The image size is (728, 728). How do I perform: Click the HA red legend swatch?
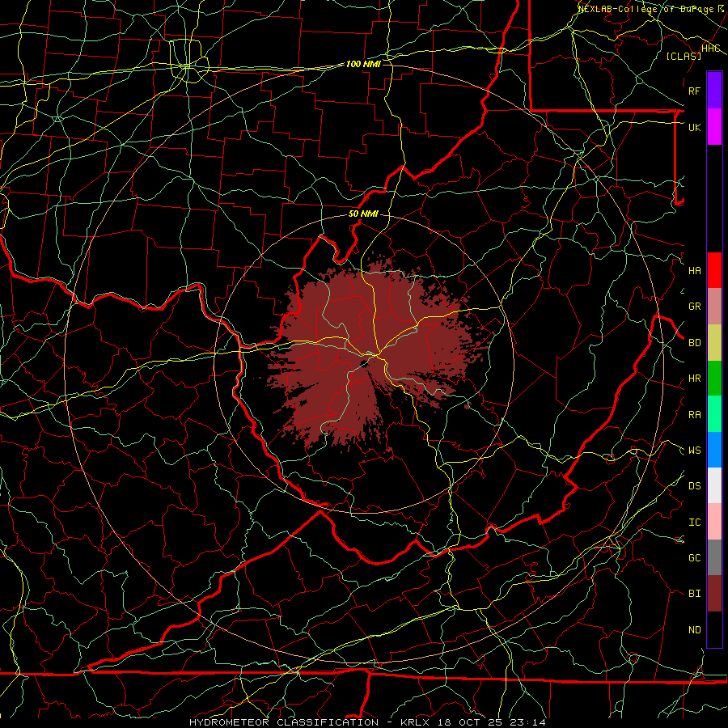pyautogui.click(x=714, y=270)
